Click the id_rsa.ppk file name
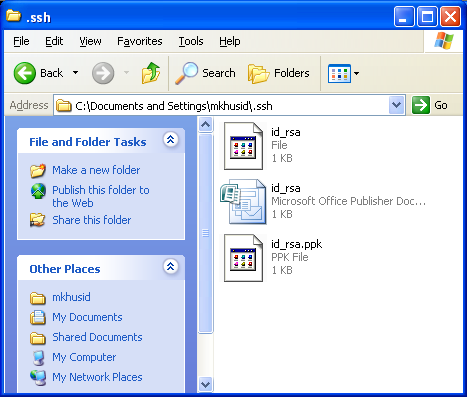The width and height of the screenshot is (467, 397). (x=297, y=244)
